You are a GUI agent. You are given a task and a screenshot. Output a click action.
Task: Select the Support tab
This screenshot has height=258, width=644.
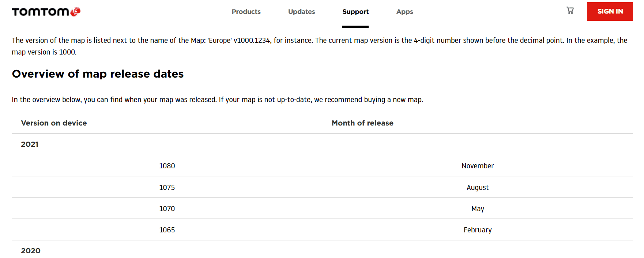[x=355, y=12]
